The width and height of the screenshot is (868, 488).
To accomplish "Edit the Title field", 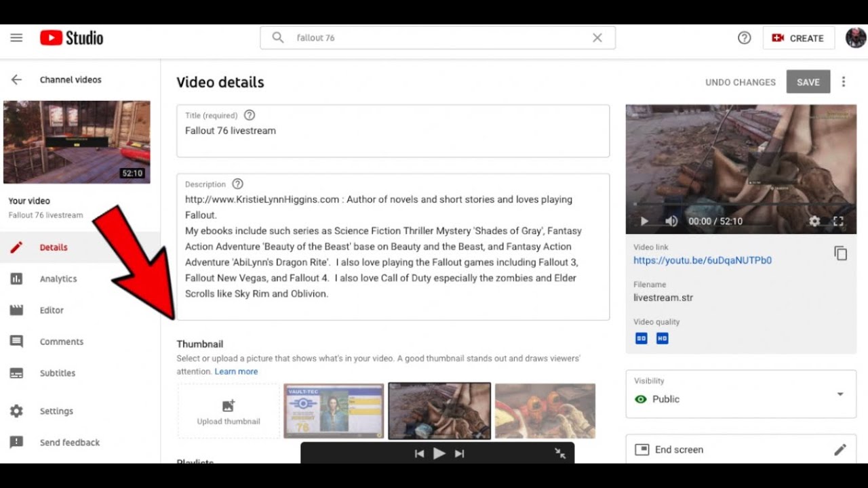I will coord(393,131).
